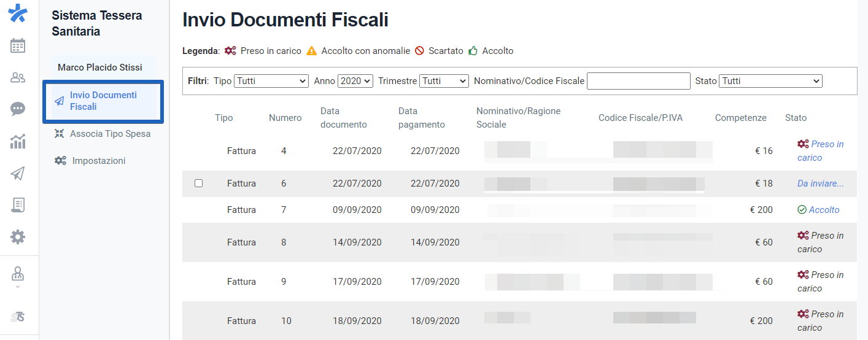Open the Trimestre filter dropdown
868x340 pixels.
tap(444, 81)
